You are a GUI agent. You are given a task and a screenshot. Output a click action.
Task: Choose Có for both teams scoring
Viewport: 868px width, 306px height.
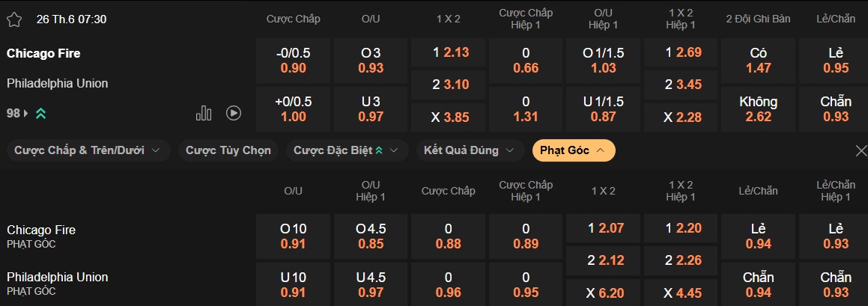(x=758, y=61)
